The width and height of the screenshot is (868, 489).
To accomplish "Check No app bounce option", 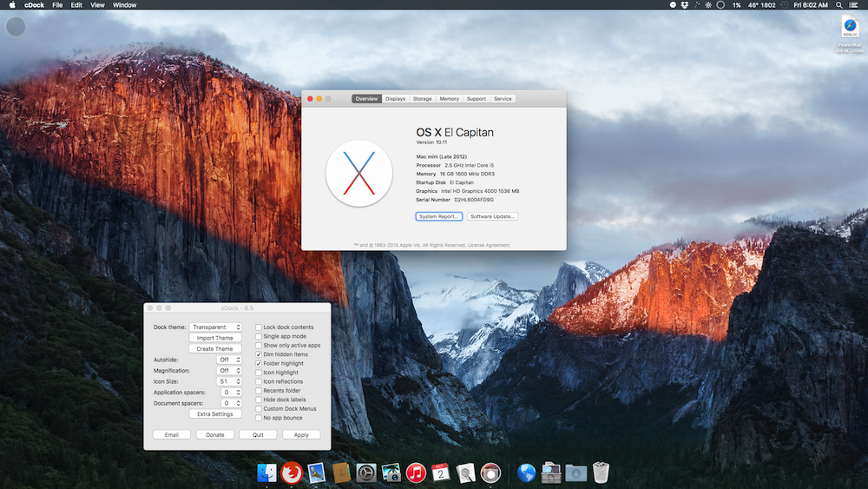I will (x=259, y=418).
